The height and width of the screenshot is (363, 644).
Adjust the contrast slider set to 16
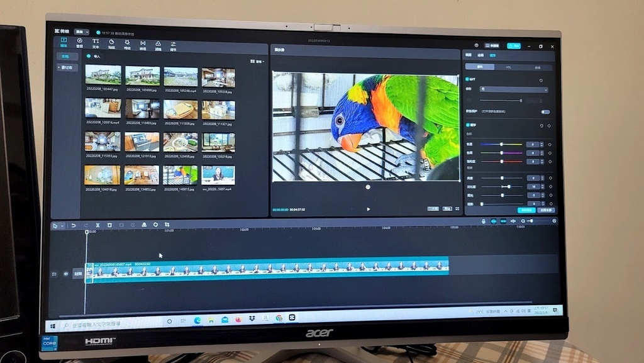pyautogui.click(x=502, y=187)
